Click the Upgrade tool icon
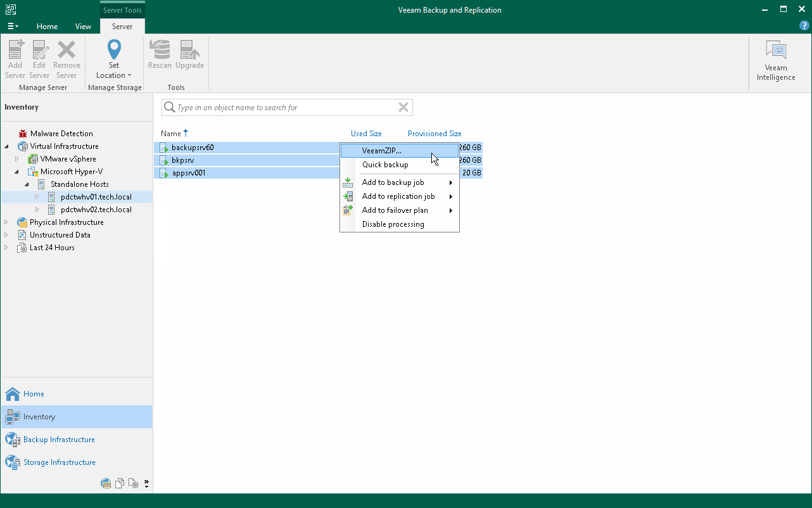812x508 pixels. 189,50
